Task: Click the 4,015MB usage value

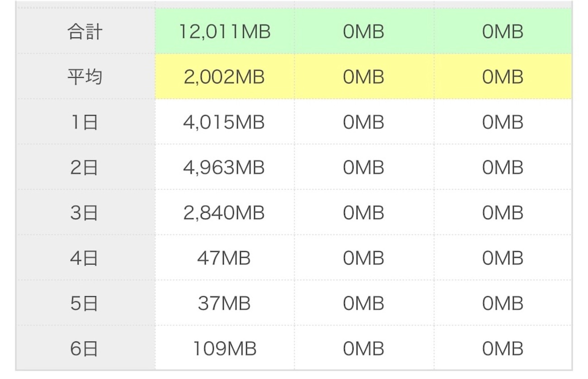Action: (224, 123)
